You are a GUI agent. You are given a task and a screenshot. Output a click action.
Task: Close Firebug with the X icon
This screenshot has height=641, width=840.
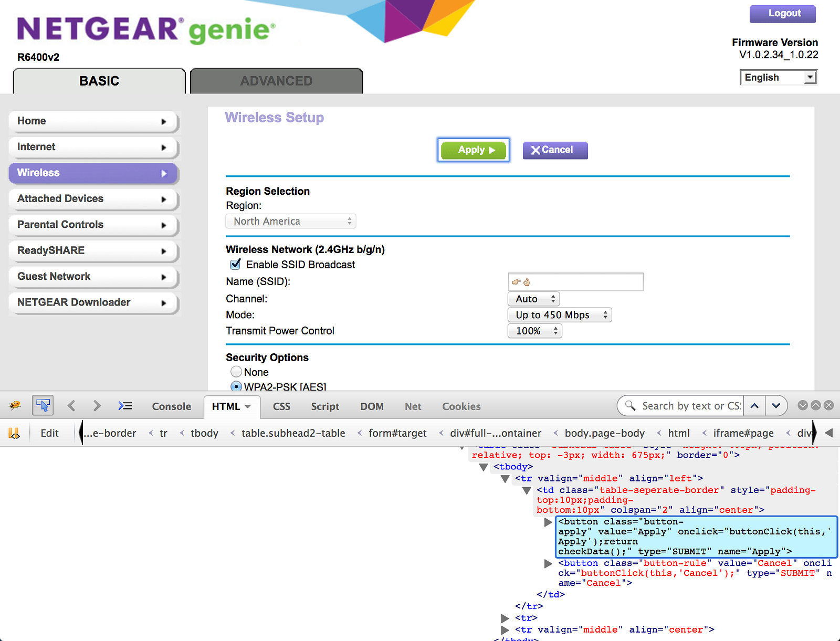tap(828, 405)
